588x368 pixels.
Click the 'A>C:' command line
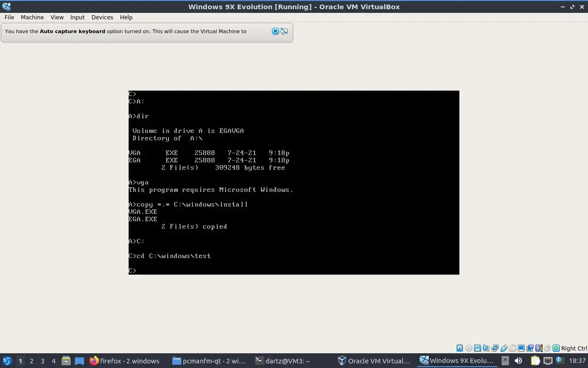click(x=136, y=241)
